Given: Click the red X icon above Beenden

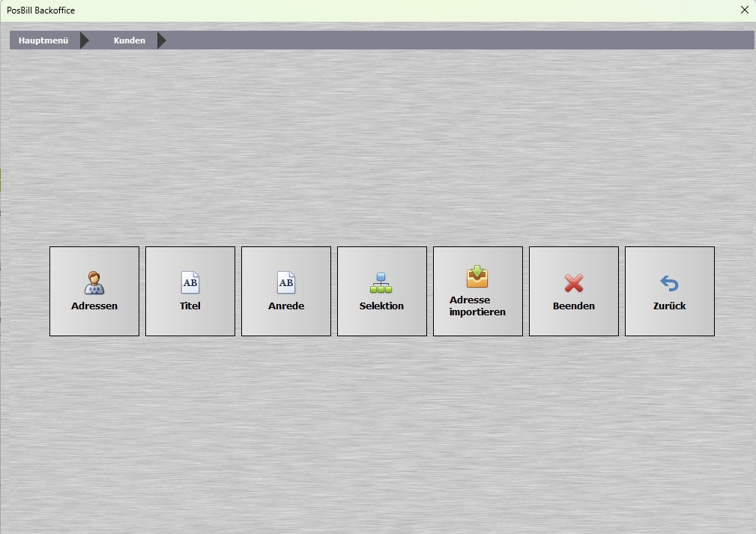Looking at the screenshot, I should coord(574,283).
